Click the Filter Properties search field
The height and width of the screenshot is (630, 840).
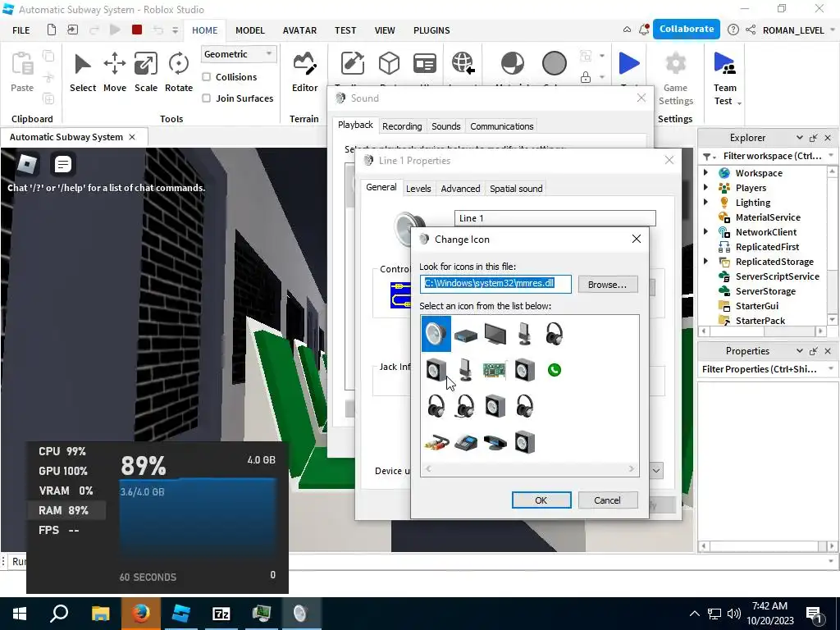coord(759,369)
